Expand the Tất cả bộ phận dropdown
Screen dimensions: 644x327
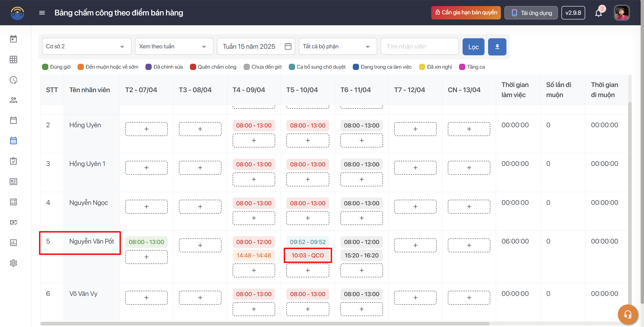pos(338,47)
